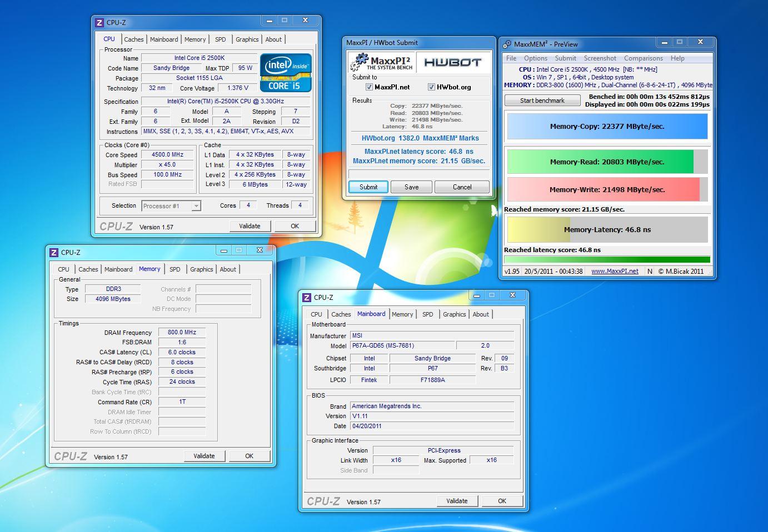Click Validate in the Memory CPU-Z window

coord(204,456)
